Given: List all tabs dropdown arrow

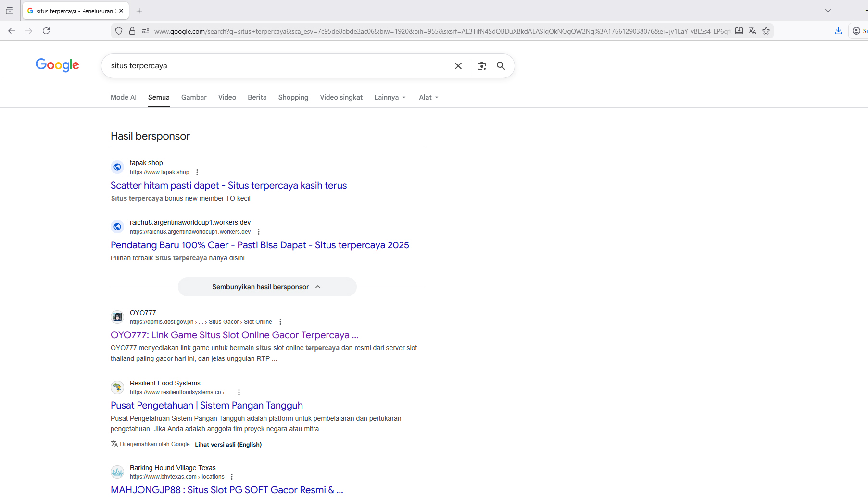Looking at the screenshot, I should [828, 11].
